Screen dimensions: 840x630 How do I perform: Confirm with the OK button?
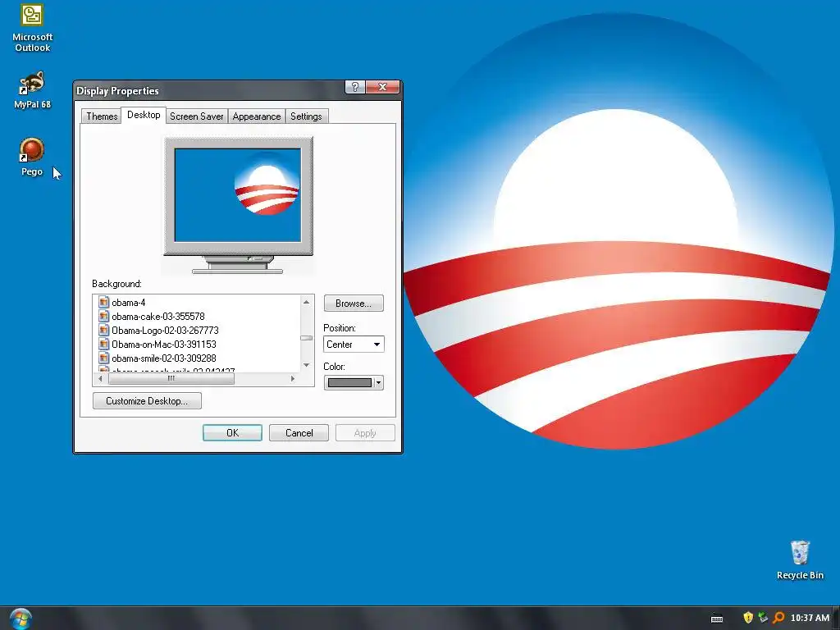click(x=232, y=433)
